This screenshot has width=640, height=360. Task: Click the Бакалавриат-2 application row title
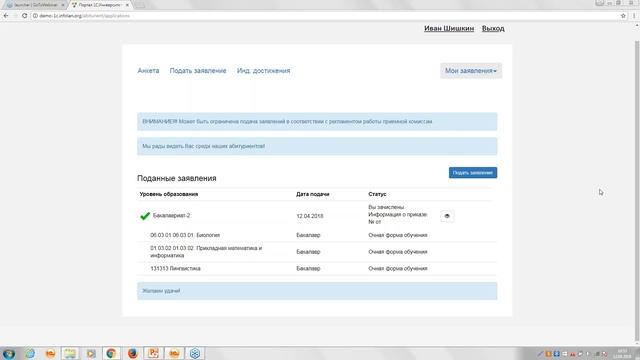click(171, 216)
